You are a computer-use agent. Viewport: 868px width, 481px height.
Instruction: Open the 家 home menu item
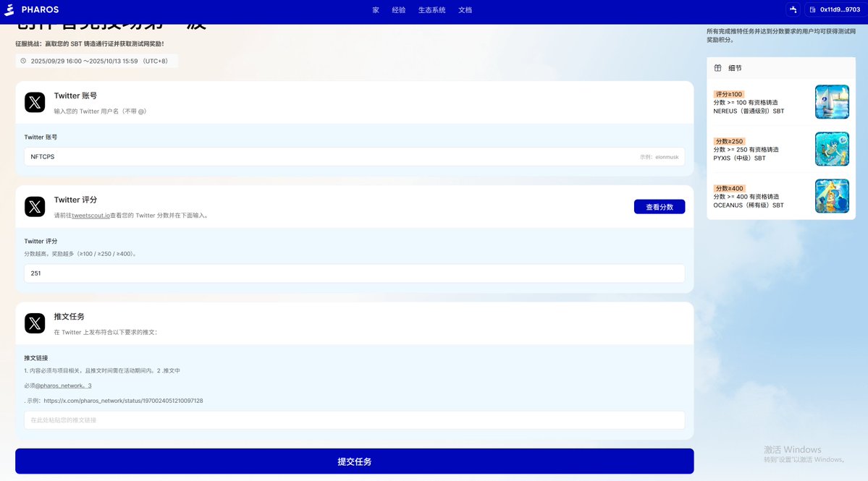376,10
